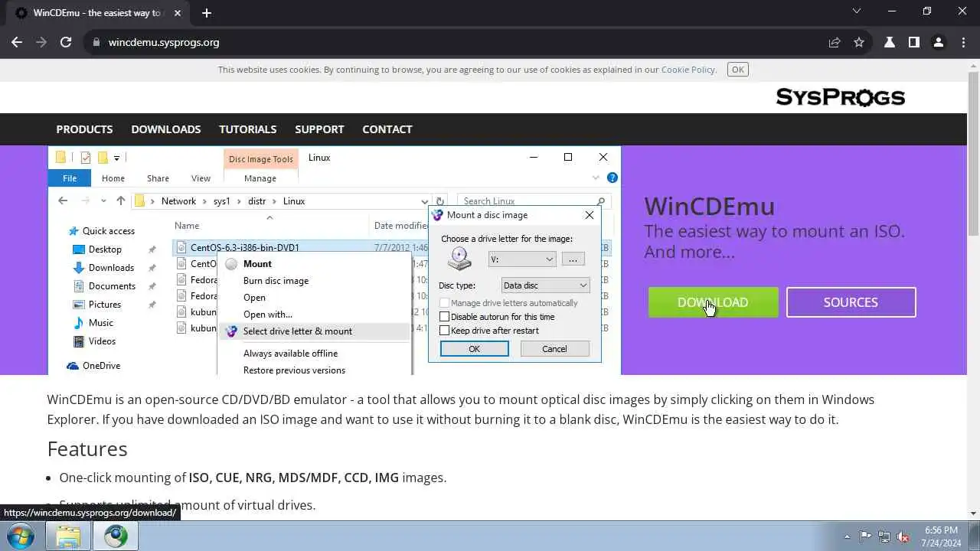The image size is (980, 551).
Task: Open the V: drive letter dropdown
Action: coord(522,259)
